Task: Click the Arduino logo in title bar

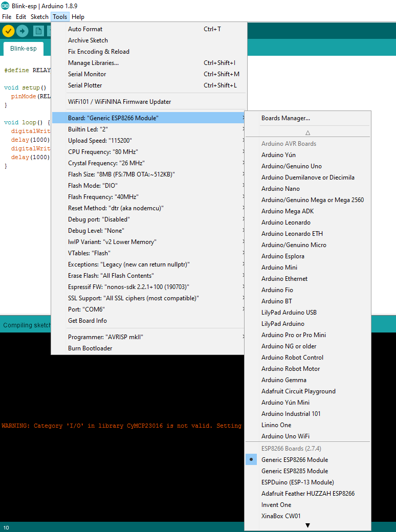Action: [5, 6]
